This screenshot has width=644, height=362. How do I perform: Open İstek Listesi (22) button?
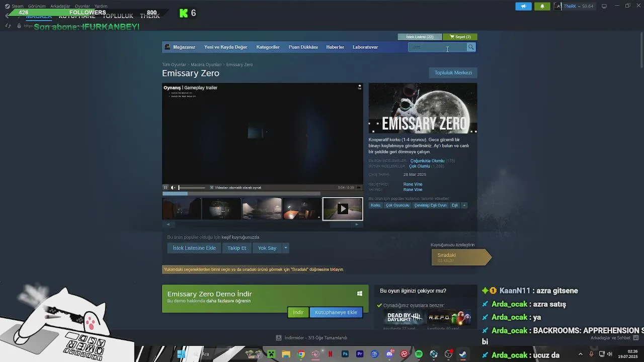point(420,37)
